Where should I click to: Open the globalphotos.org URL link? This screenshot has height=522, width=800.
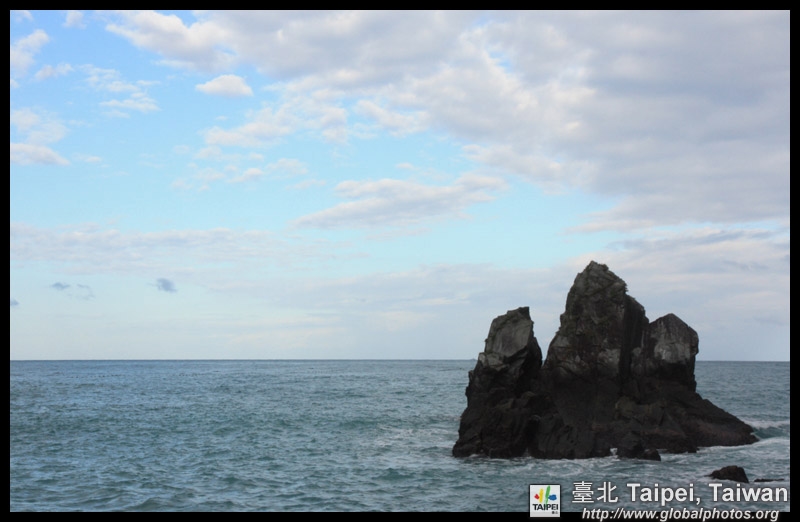click(x=680, y=514)
